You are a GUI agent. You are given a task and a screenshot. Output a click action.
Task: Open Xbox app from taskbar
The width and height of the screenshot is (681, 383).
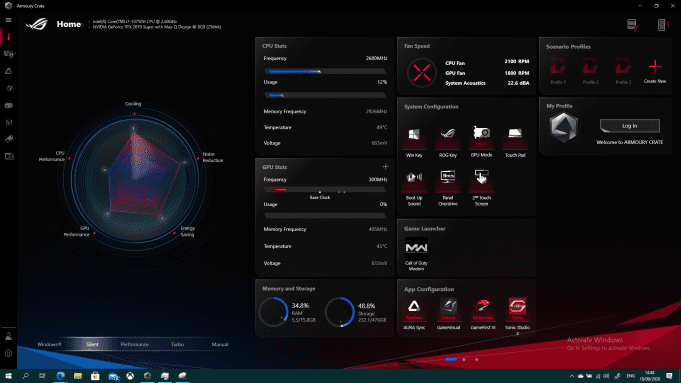[130, 376]
